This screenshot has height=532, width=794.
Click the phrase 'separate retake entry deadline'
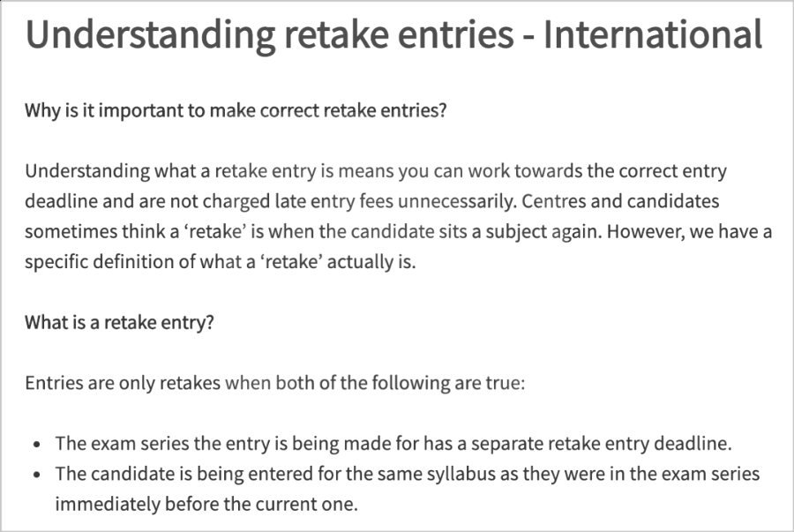click(x=602, y=444)
